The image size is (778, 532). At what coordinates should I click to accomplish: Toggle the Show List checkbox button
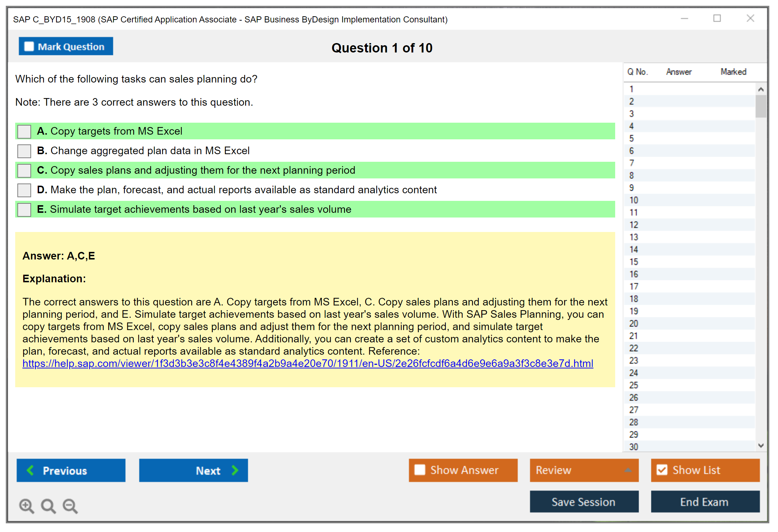(662, 470)
